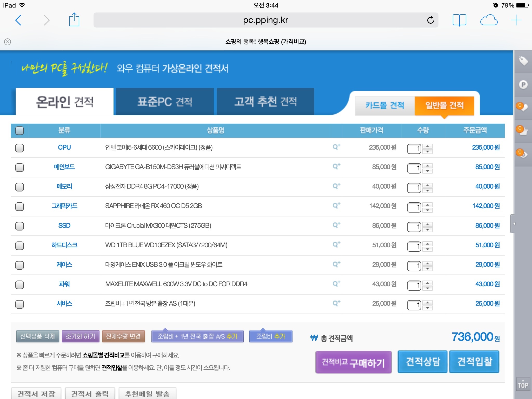Viewport: 532px width, 399px height.
Task: Click the magnifier icon in the CPU row
Action: coord(336,147)
